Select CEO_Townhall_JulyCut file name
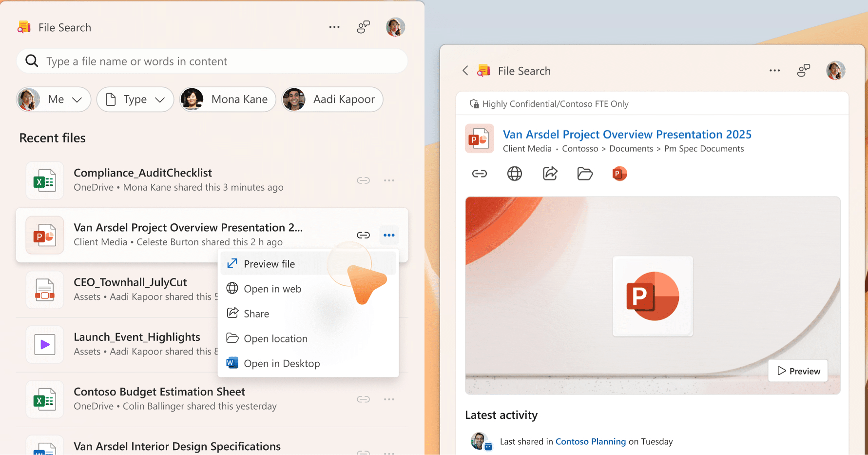Image resolution: width=868 pixels, height=455 pixels. pyautogui.click(x=130, y=282)
